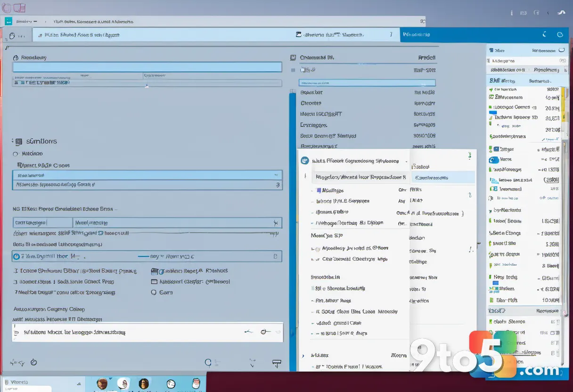Click the paint roller icon at dialog bottom right
Screen dimensions: 573x392
click(277, 363)
